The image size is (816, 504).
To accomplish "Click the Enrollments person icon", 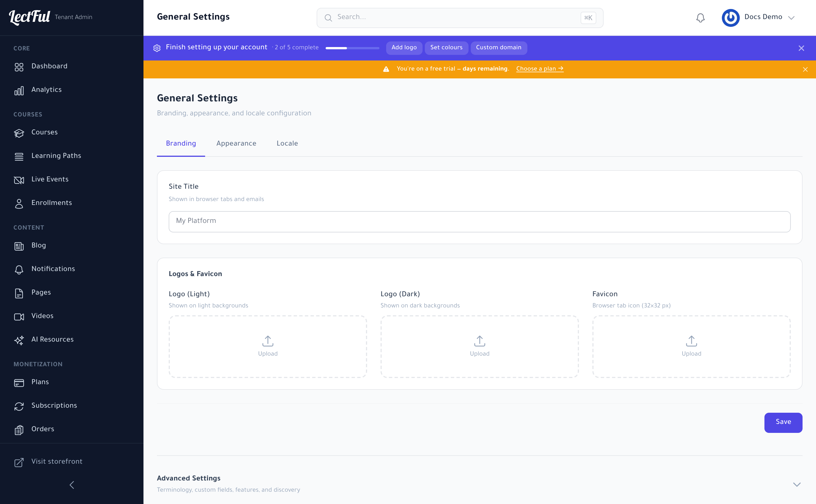I will pyautogui.click(x=19, y=203).
